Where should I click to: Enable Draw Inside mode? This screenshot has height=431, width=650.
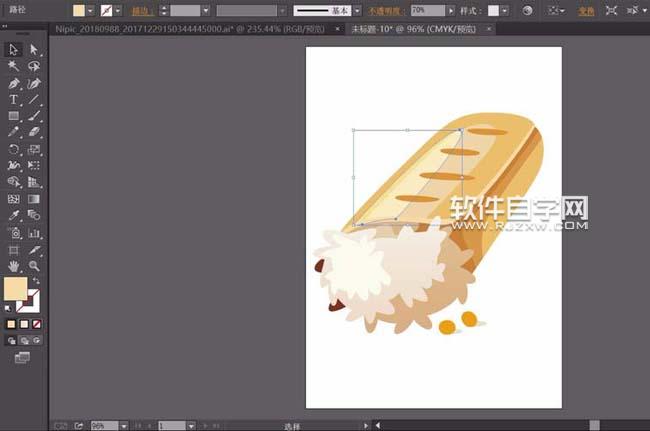coord(37,341)
